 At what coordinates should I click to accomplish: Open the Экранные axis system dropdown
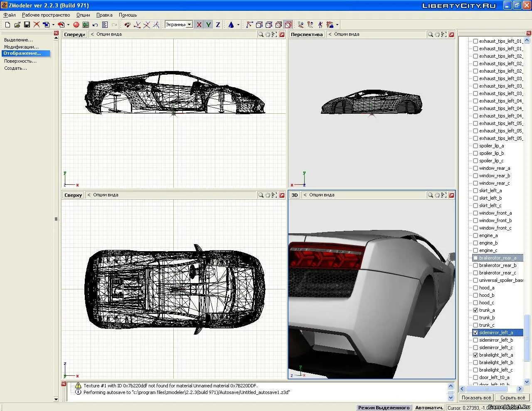[189, 24]
